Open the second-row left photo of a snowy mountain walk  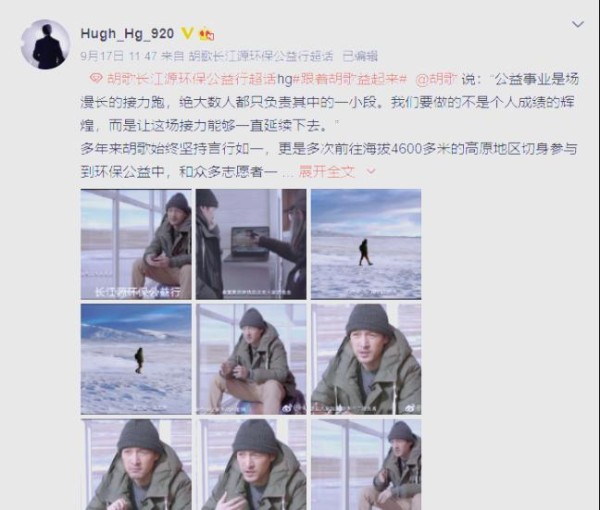[x=136, y=359]
